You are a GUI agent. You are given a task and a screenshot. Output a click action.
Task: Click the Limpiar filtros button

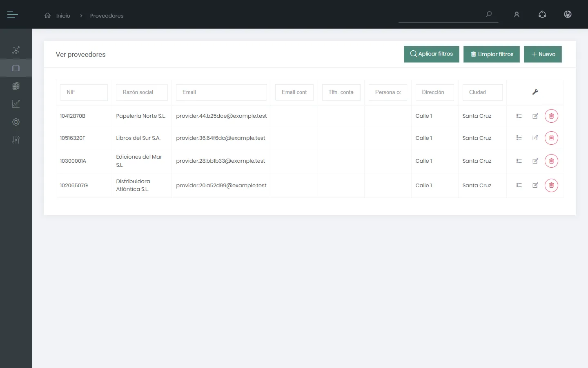492,54
